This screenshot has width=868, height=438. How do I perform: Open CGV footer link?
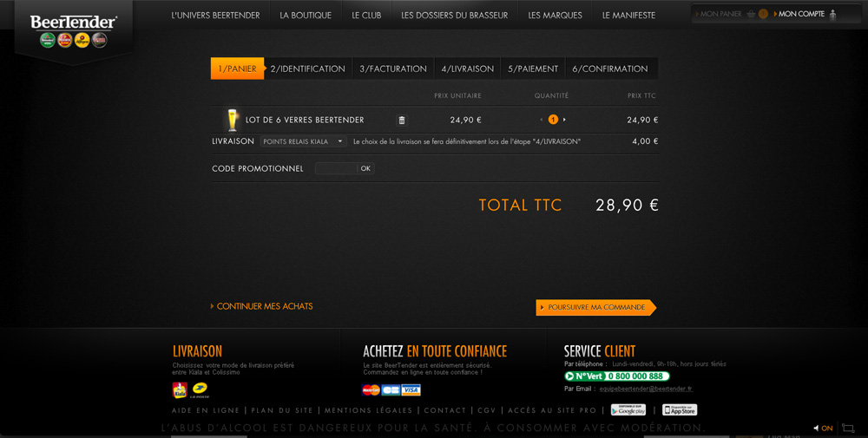(487, 410)
